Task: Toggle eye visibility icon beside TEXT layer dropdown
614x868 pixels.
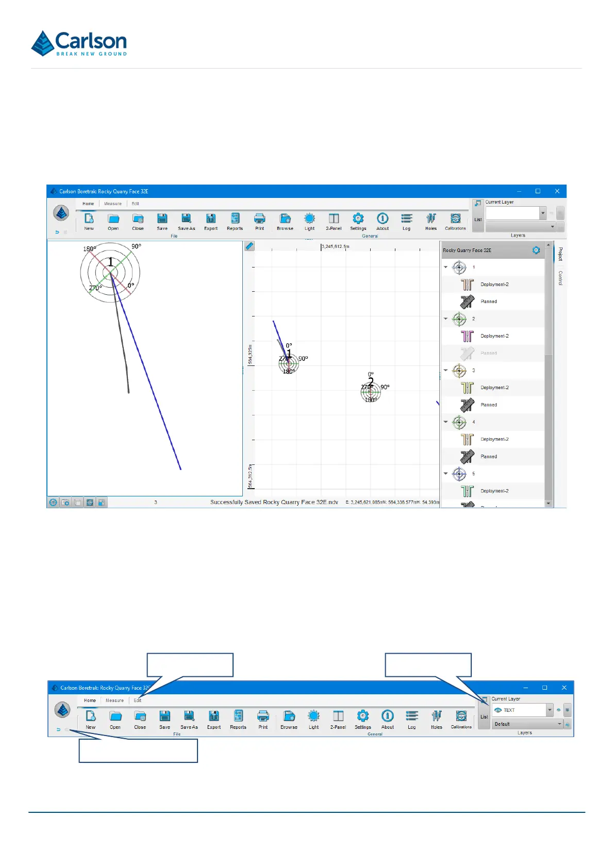Action: click(x=558, y=710)
